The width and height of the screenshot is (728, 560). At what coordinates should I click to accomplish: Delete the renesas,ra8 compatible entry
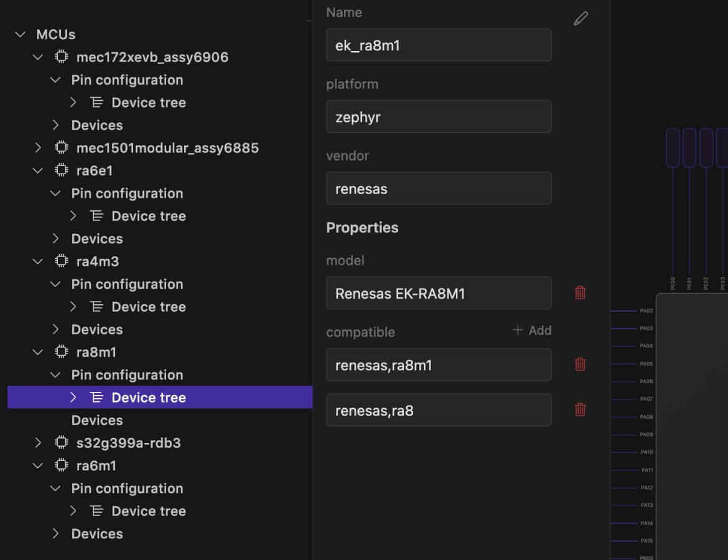(580, 409)
